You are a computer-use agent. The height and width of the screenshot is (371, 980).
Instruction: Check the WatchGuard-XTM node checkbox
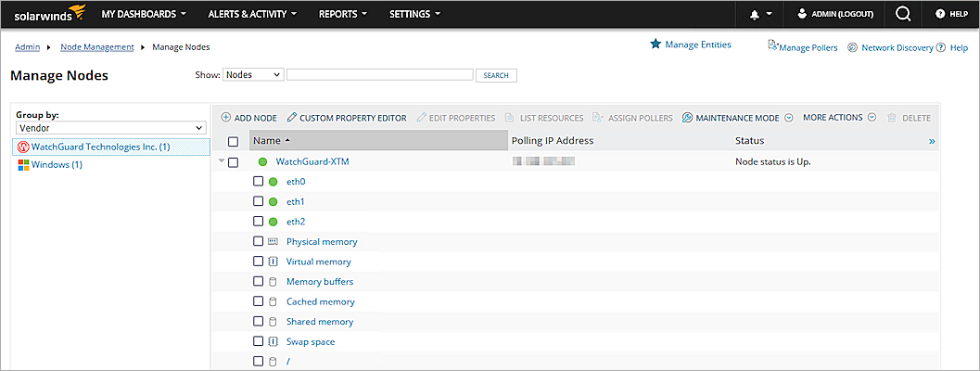[234, 162]
